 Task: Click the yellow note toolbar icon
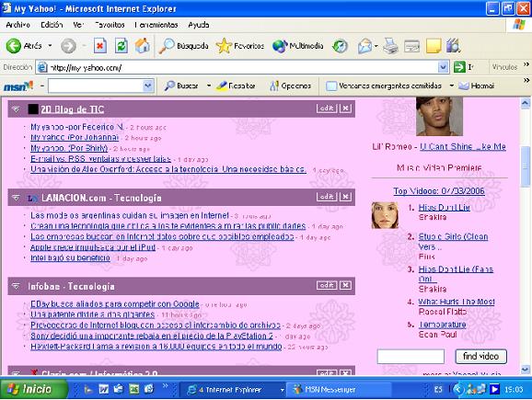point(434,46)
